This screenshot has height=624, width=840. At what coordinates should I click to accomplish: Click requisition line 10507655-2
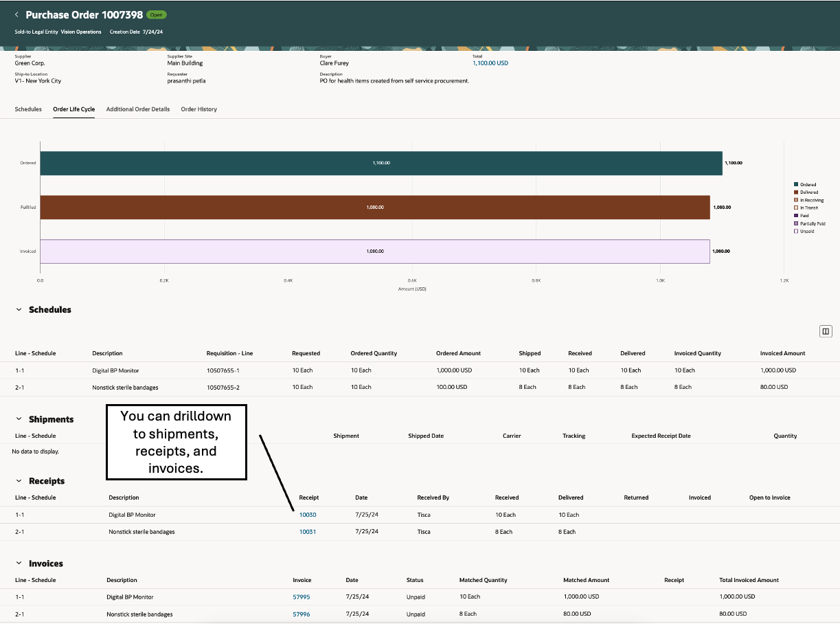tap(223, 388)
